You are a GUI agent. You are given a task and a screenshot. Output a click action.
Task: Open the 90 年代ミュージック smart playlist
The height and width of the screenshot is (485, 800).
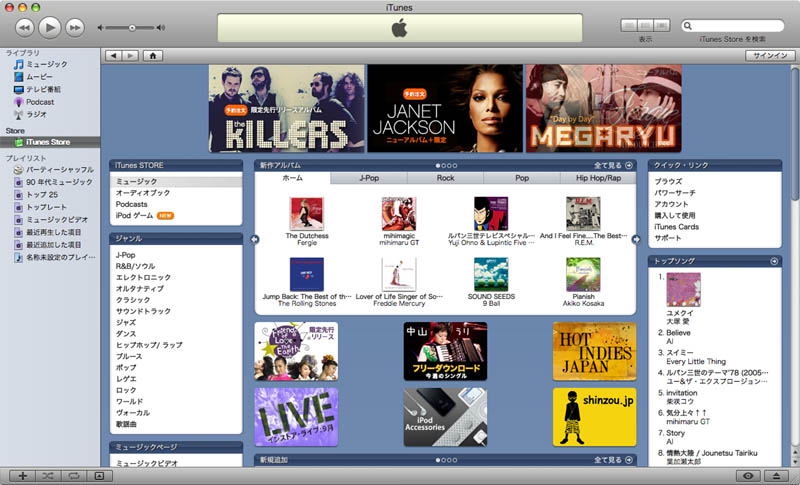click(59, 182)
